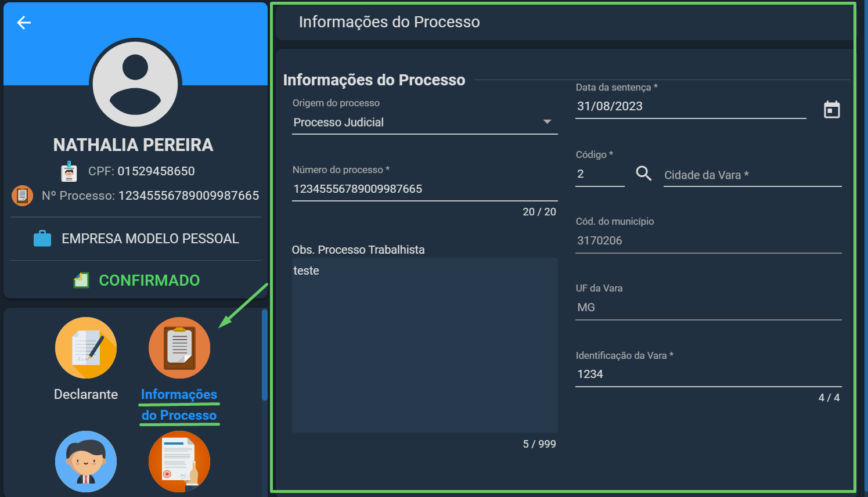Click the 5 / 999 character counter
The width and height of the screenshot is (868, 497).
[539, 444]
